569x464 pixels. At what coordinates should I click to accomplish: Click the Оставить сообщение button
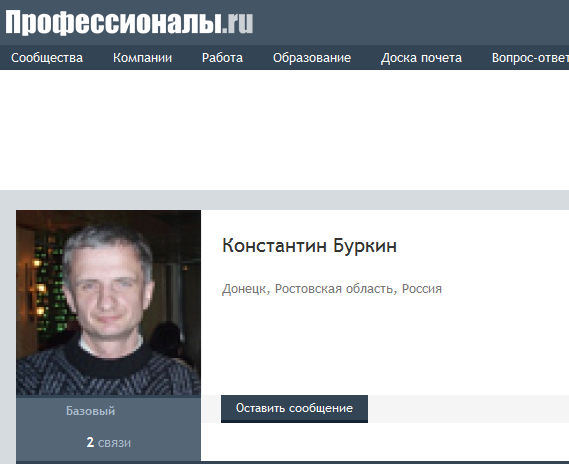click(294, 409)
